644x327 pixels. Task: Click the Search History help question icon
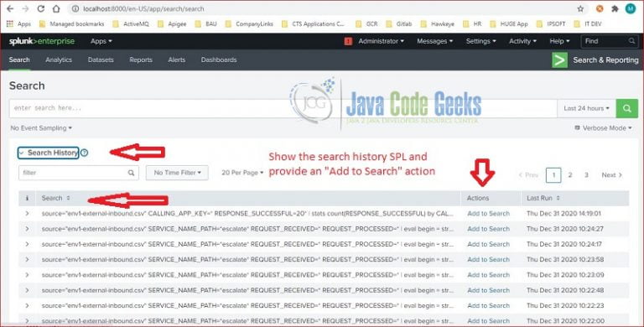click(84, 153)
